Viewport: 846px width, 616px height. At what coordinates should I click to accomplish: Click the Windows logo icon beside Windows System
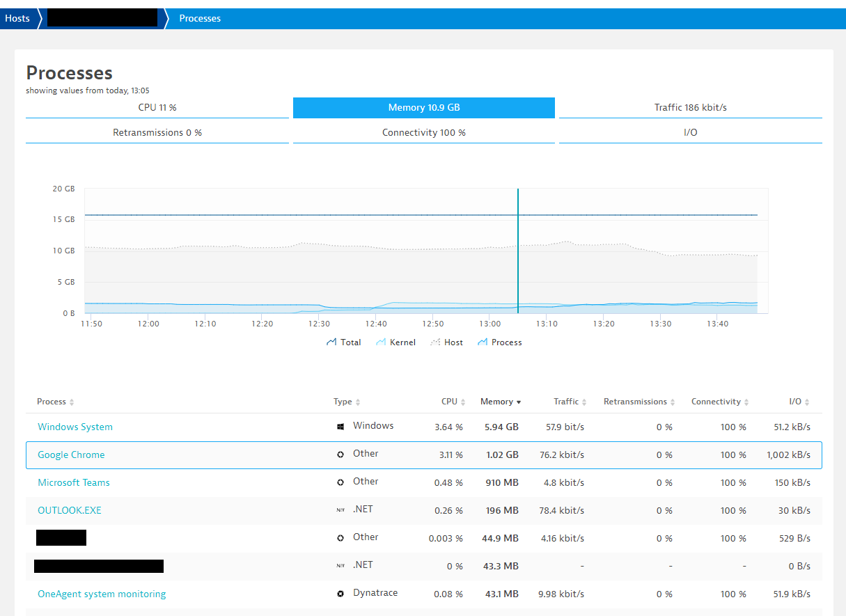pyautogui.click(x=340, y=427)
